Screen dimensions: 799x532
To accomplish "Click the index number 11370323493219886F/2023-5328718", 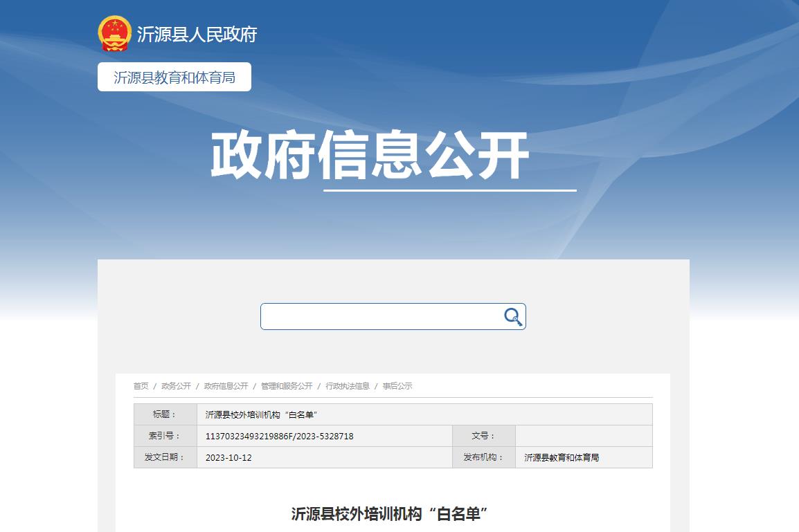I will click(280, 437).
